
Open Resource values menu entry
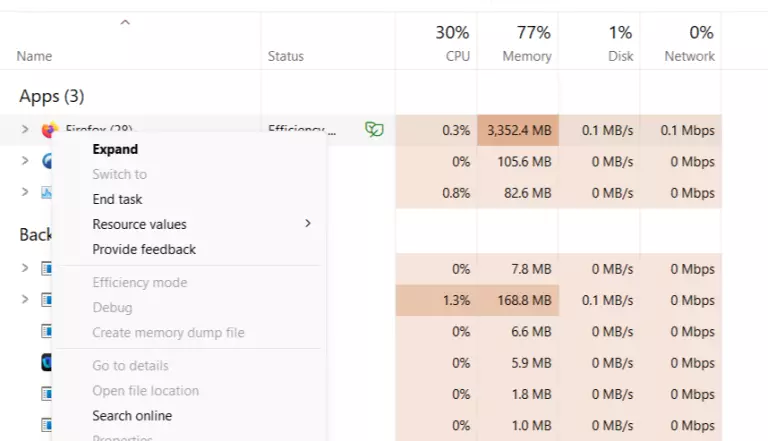140,224
